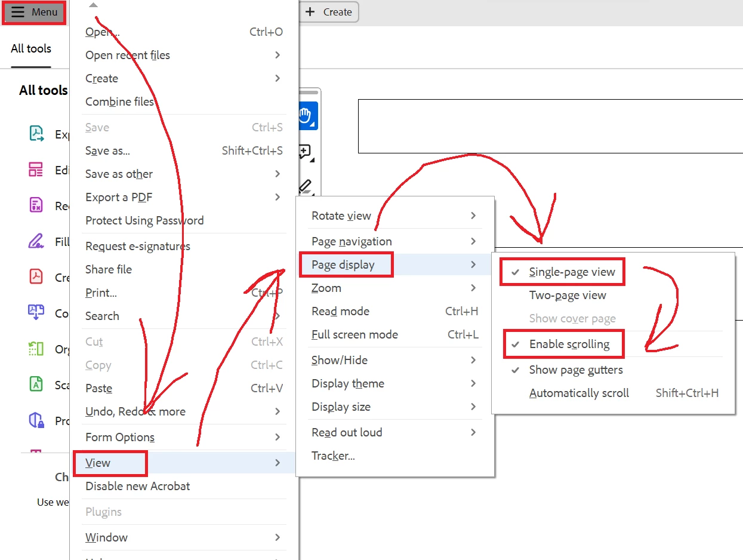Select the Hand tool in the quick toolbar

tap(307, 116)
